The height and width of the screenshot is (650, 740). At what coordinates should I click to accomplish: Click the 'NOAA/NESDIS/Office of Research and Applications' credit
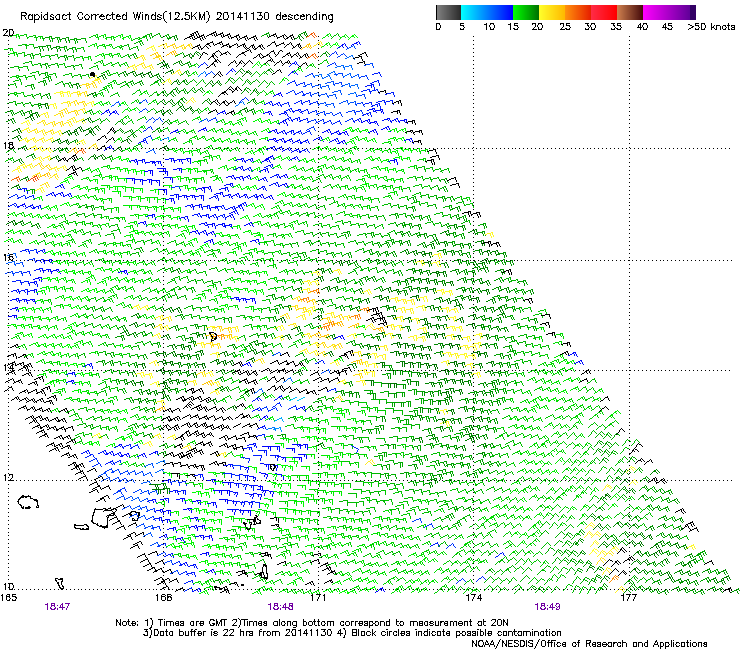(589, 644)
